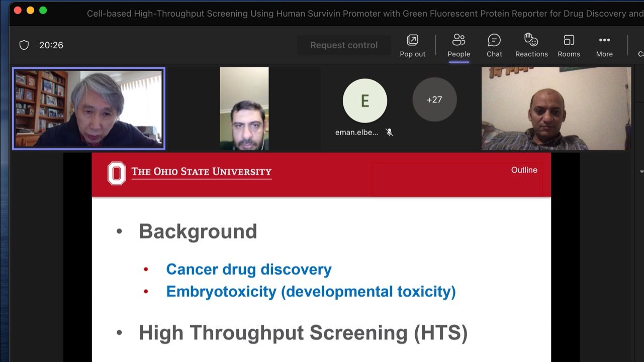
Task: Select the narrow portrait participant video
Action: click(x=244, y=108)
